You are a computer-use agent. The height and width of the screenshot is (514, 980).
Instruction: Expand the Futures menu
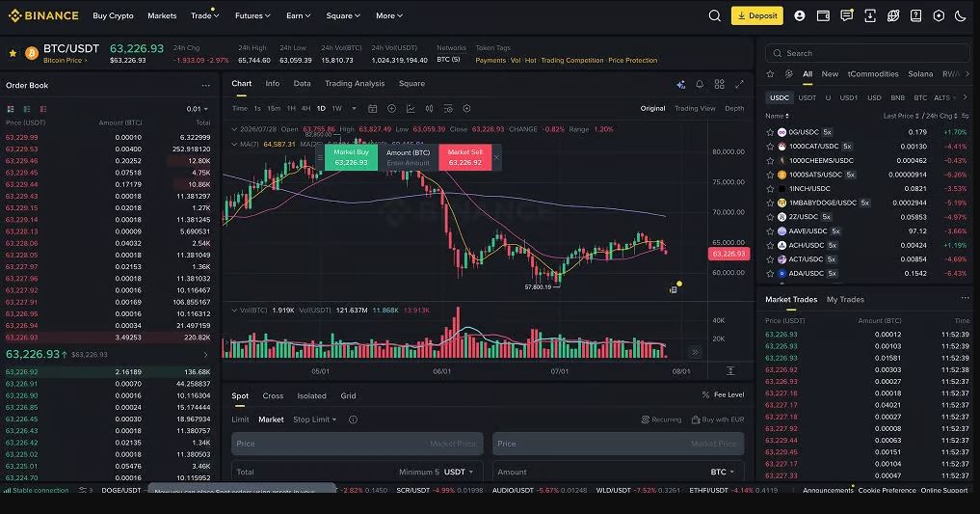coord(252,15)
